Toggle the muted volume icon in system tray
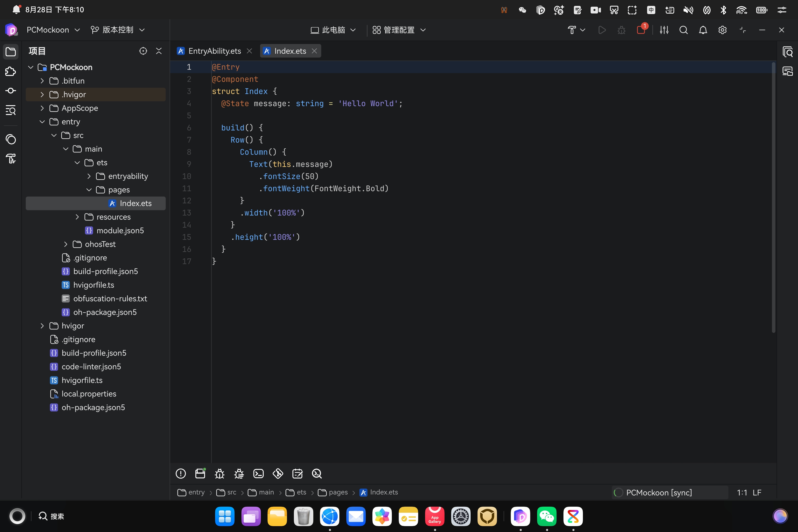Viewport: 798px width, 532px height. pyautogui.click(x=688, y=10)
